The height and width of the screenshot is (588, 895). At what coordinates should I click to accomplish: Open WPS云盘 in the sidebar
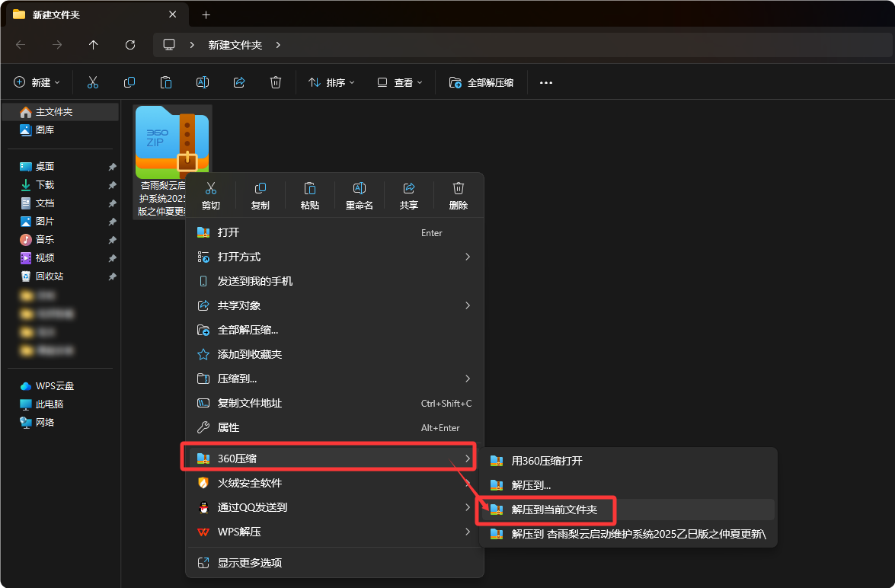(60, 386)
